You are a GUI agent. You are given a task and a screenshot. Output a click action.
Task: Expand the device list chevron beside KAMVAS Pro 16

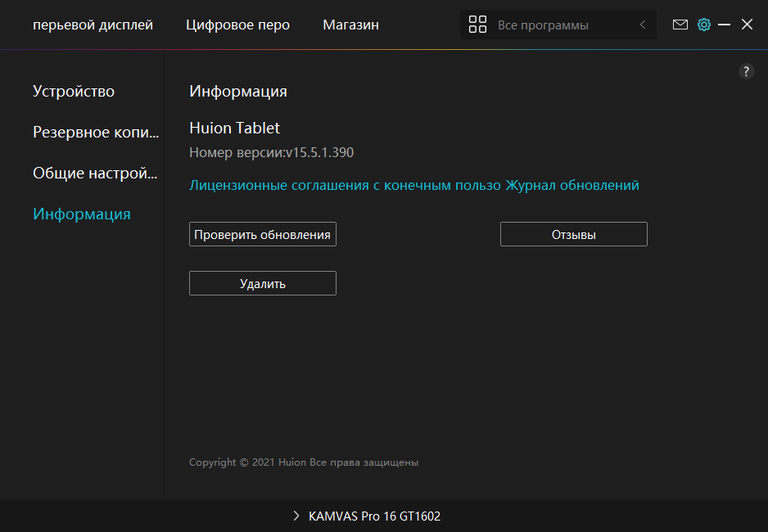[x=296, y=516]
